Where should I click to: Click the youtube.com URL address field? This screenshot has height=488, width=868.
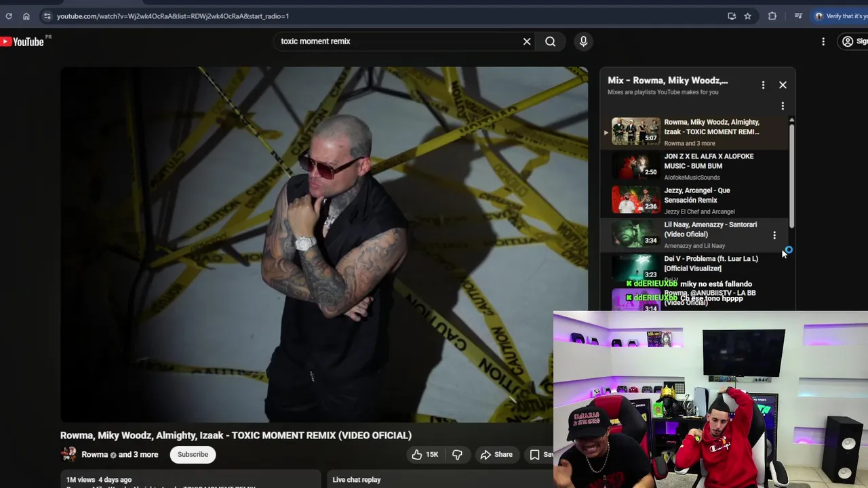pos(173,16)
